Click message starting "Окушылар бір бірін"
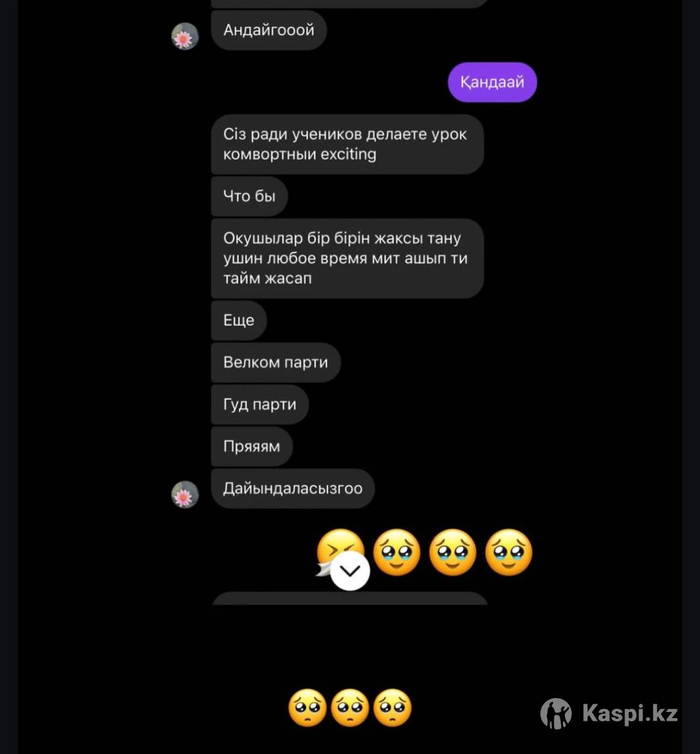700x754 pixels. point(346,258)
